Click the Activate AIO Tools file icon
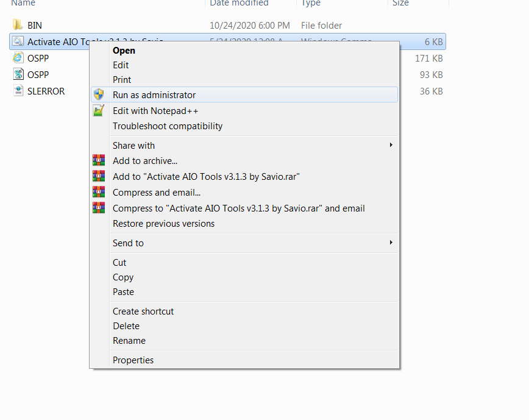The image size is (529, 420). pyautogui.click(x=18, y=42)
